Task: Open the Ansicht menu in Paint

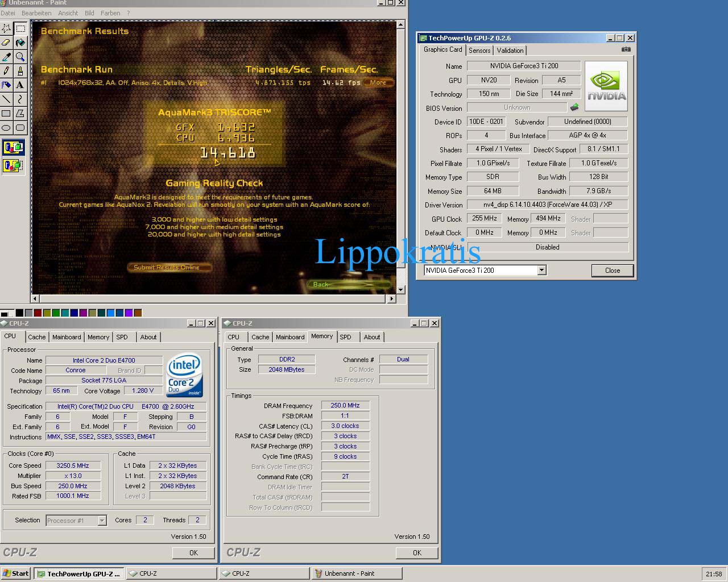Action: coord(68,13)
